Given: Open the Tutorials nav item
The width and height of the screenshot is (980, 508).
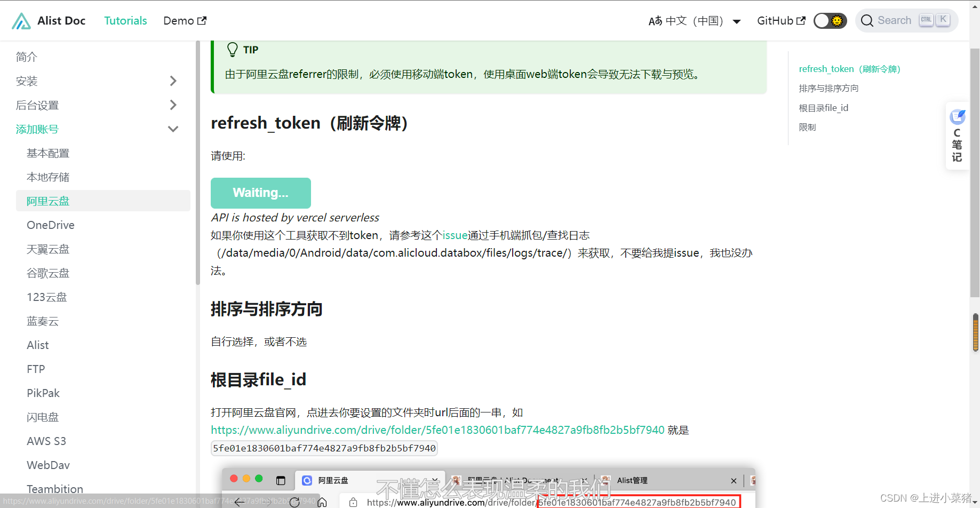Looking at the screenshot, I should 125,21.
